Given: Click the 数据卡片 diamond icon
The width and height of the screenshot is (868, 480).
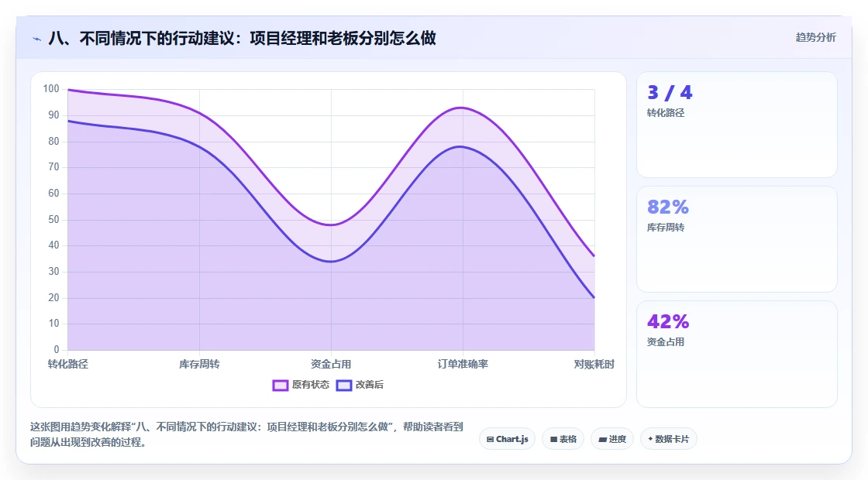Looking at the screenshot, I should (650, 439).
